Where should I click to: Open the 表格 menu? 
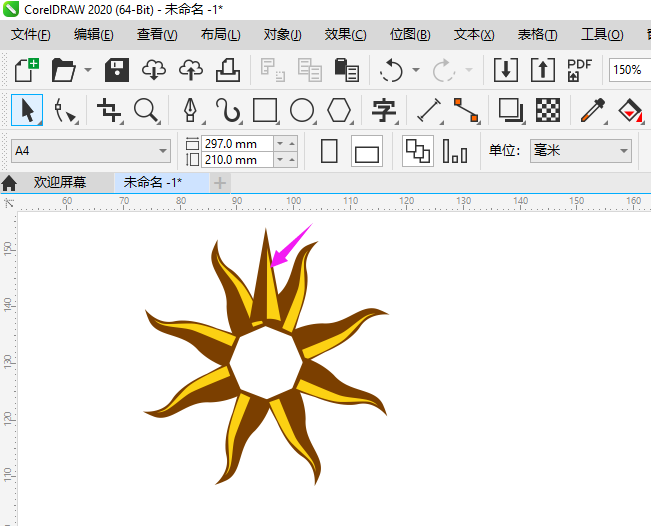(x=537, y=34)
